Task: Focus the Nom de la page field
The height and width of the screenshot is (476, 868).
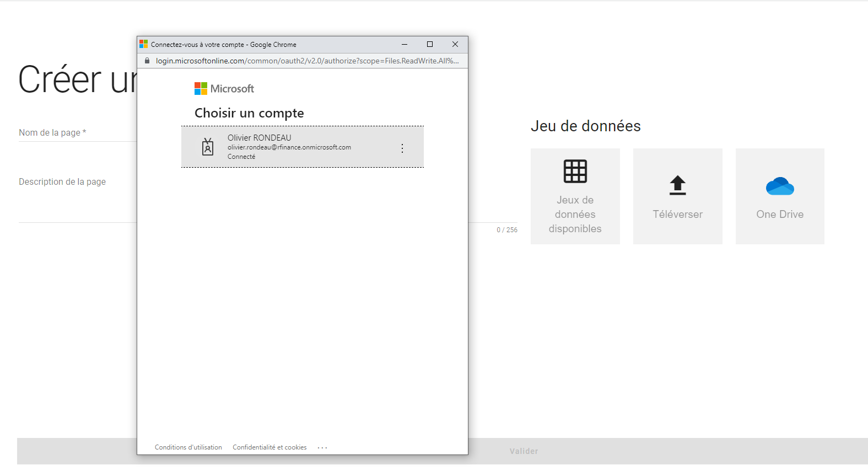Action: tap(77, 133)
